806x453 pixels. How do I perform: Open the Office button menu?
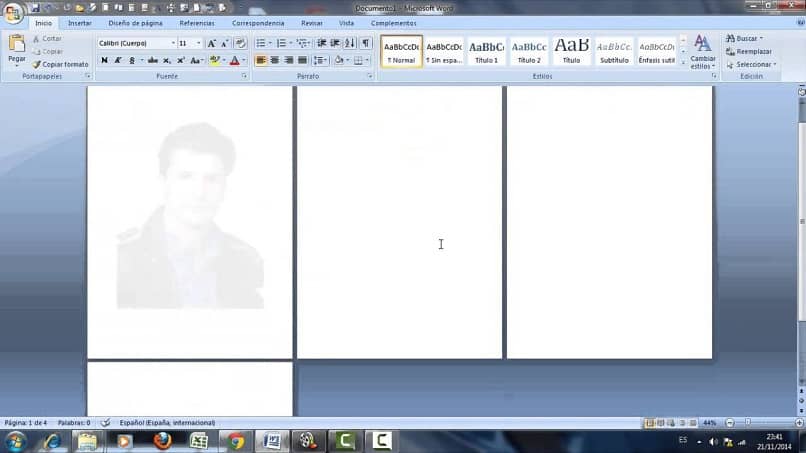point(13,12)
